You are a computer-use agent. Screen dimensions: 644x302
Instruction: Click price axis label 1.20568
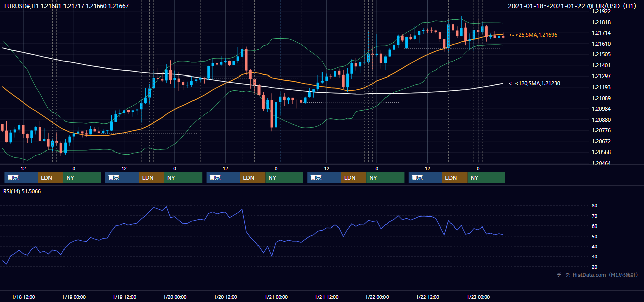tap(601, 152)
